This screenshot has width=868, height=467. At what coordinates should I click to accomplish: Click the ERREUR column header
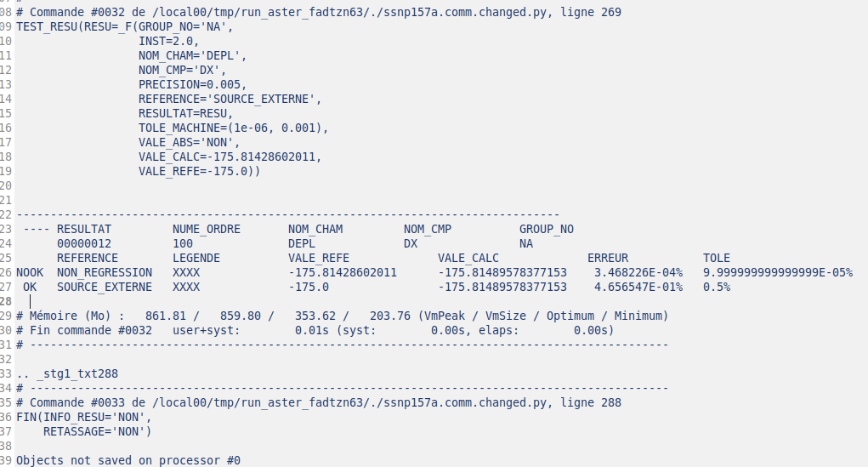608,258
